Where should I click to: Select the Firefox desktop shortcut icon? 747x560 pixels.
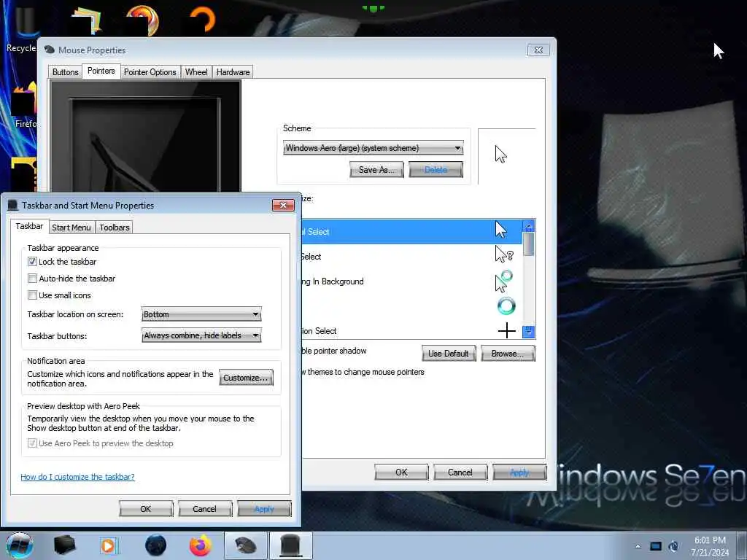tap(23, 106)
